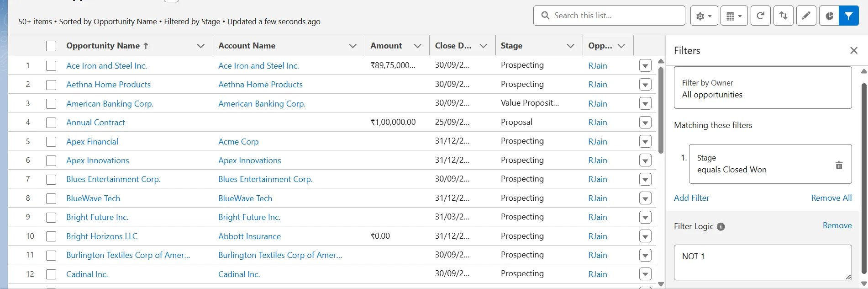Select the BlueWave Tech row checkbox

(51, 198)
